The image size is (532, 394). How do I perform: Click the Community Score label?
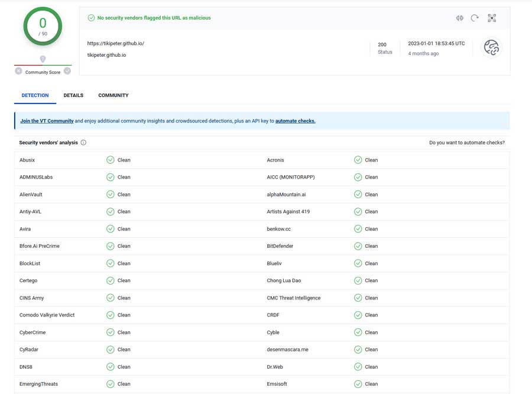pyautogui.click(x=43, y=72)
